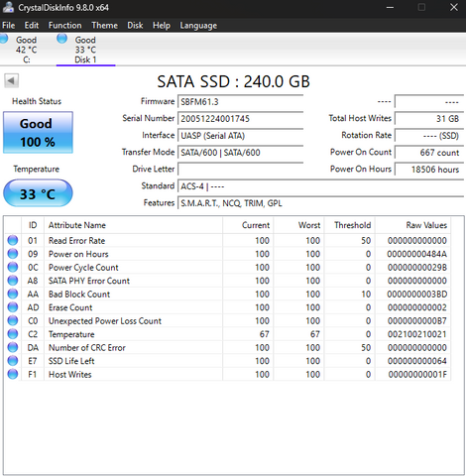The height and width of the screenshot is (476, 466).
Task: Click the Transfer Mode field SATA/600
Action: (x=240, y=152)
